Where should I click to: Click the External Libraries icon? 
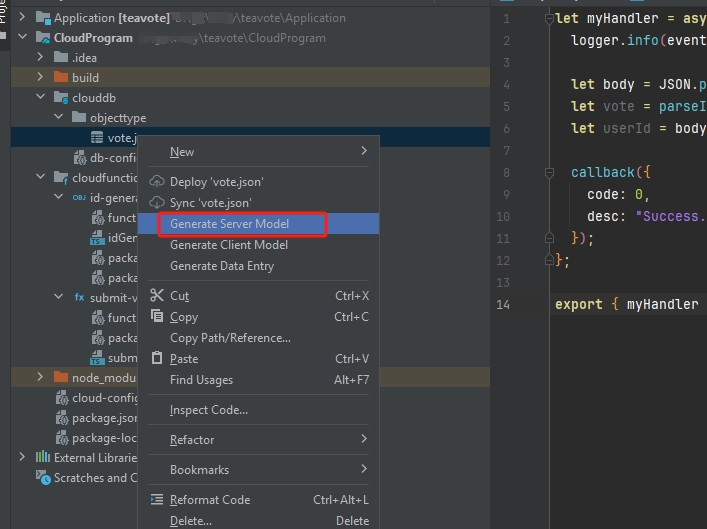tap(43, 457)
